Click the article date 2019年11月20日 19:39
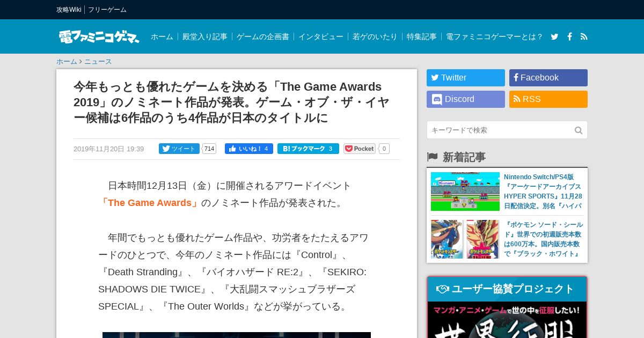 tap(108, 149)
